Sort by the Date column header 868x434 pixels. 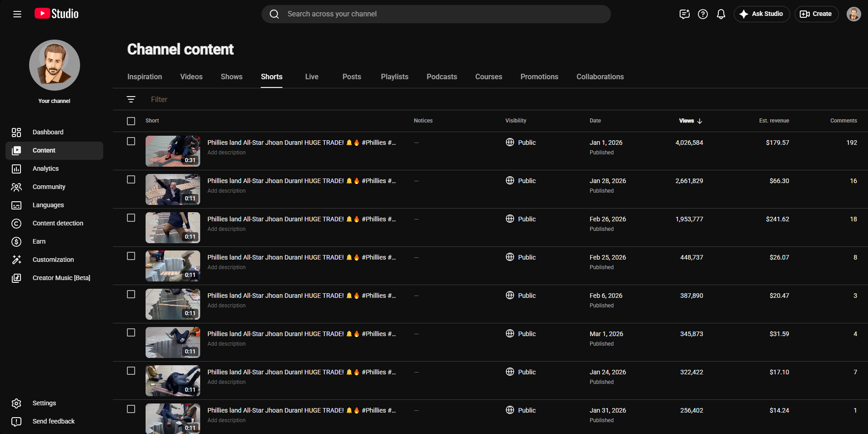pyautogui.click(x=595, y=121)
